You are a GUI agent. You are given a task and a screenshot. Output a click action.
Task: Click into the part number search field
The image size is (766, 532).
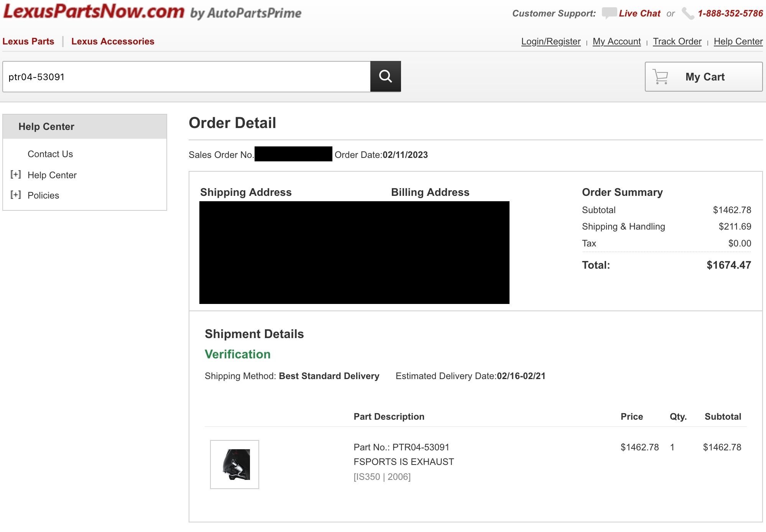click(x=186, y=77)
